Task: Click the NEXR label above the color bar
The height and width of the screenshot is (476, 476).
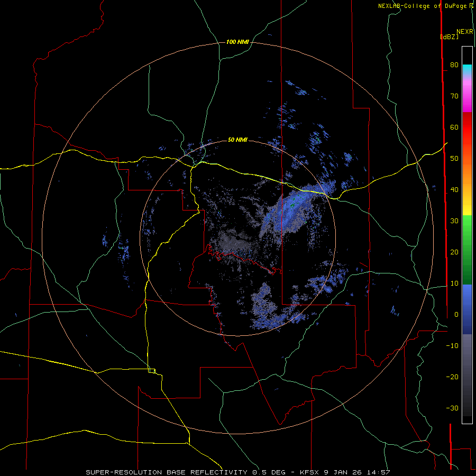Action: (465, 32)
